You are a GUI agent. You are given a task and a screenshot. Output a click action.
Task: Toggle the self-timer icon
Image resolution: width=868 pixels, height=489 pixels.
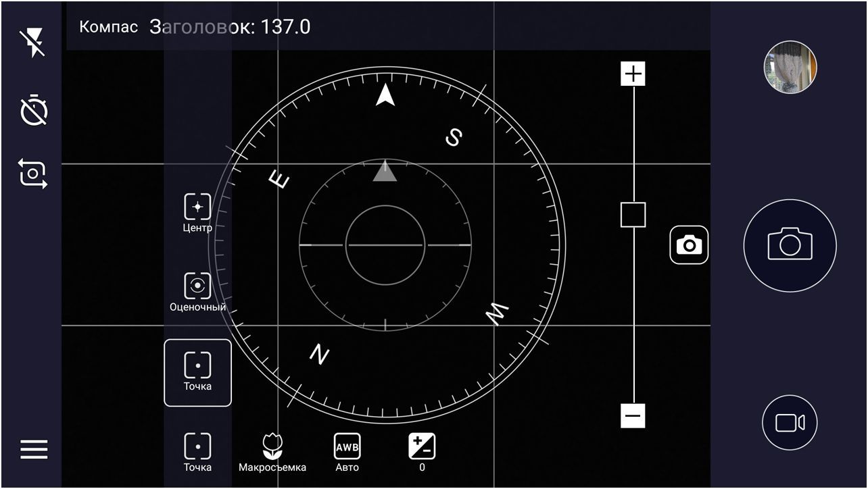click(x=34, y=110)
